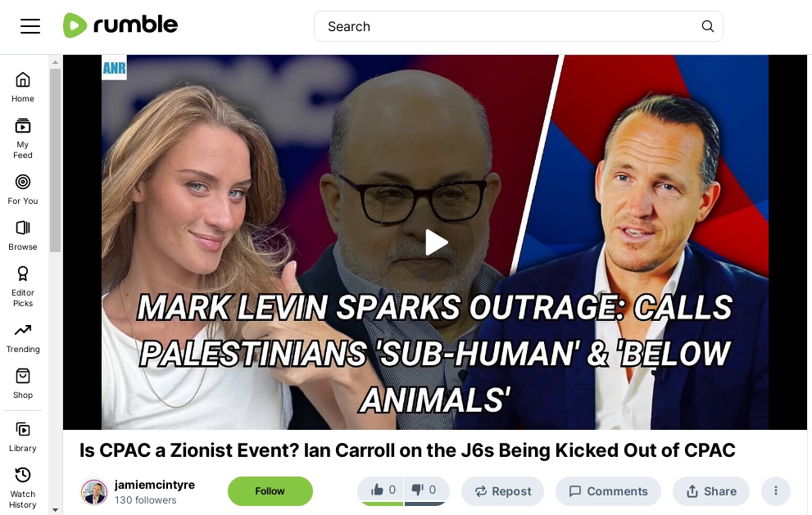The height and width of the screenshot is (515, 812).
Task: Go to Home in sidebar
Action: click(23, 88)
